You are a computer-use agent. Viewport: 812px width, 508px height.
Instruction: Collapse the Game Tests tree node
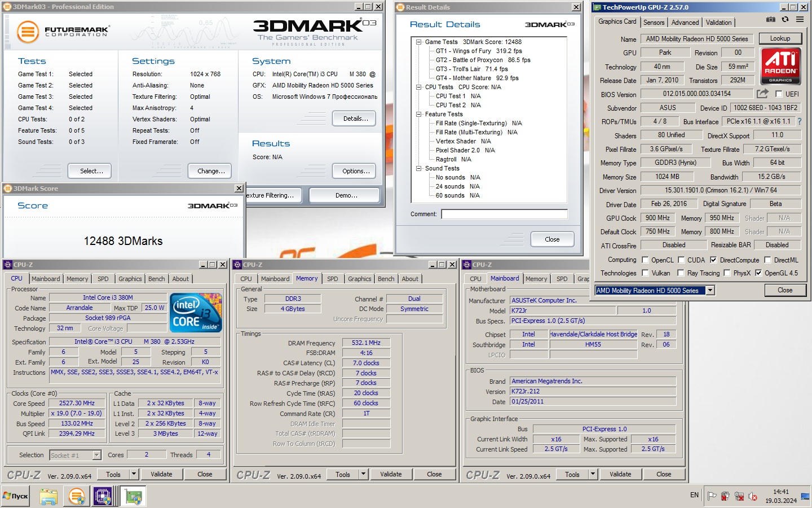(419, 42)
